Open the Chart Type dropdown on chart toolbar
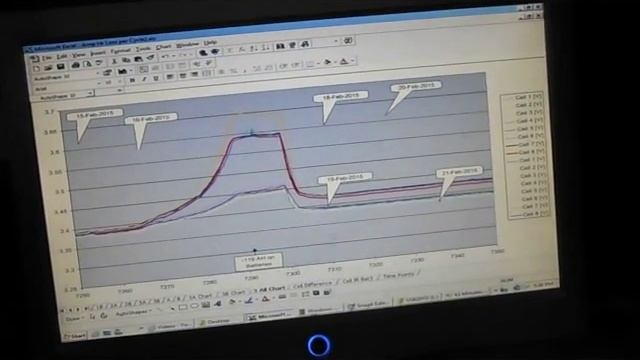Image resolution: width=640 pixels, height=360 pixels. tap(131, 71)
